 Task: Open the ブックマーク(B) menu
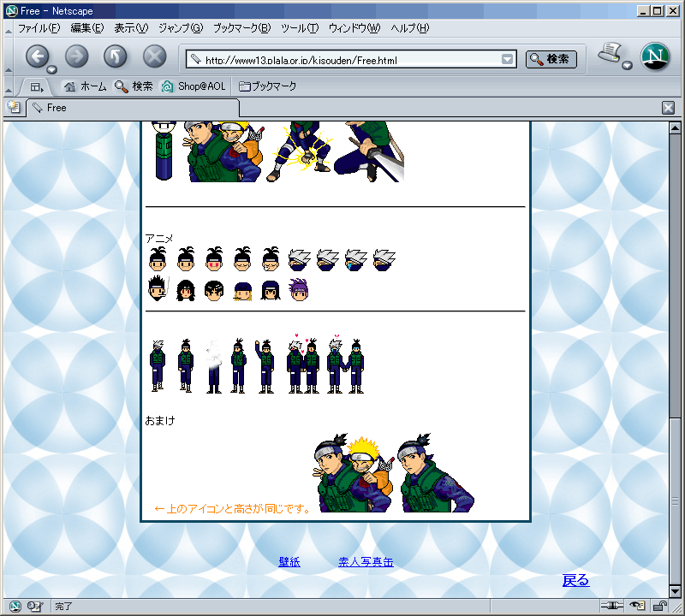click(x=241, y=28)
